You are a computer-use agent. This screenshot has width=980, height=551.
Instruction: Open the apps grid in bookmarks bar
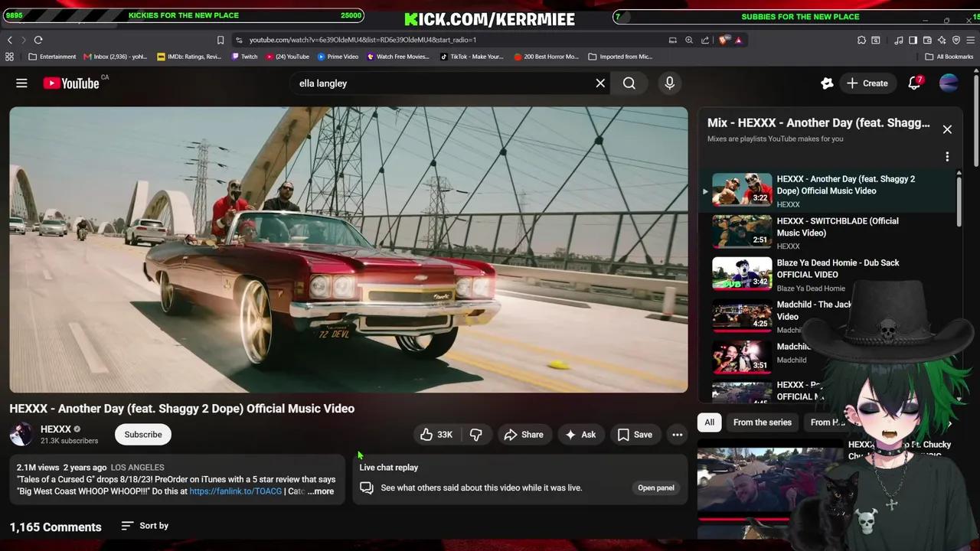pyautogui.click(x=9, y=57)
